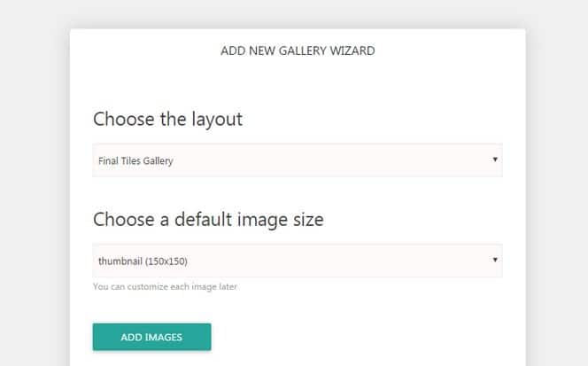This screenshot has width=588, height=366.
Task: Click empty white space right of ADD IMAGES button
Action: 356,337
